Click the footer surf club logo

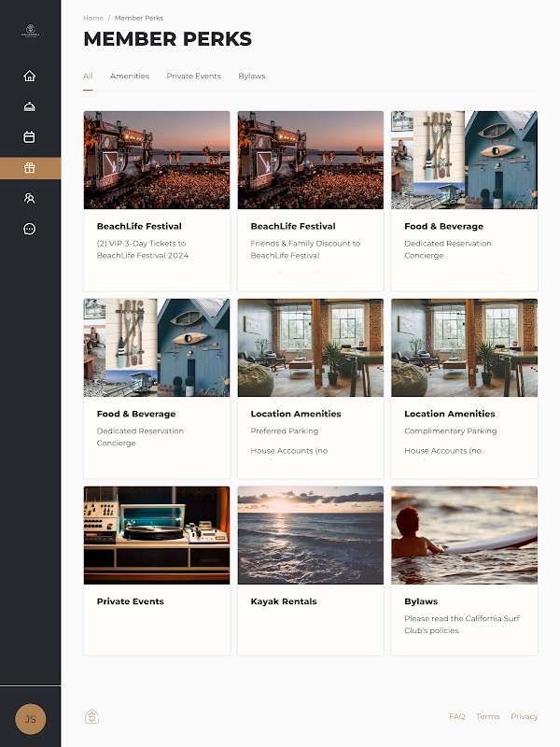coord(91,716)
